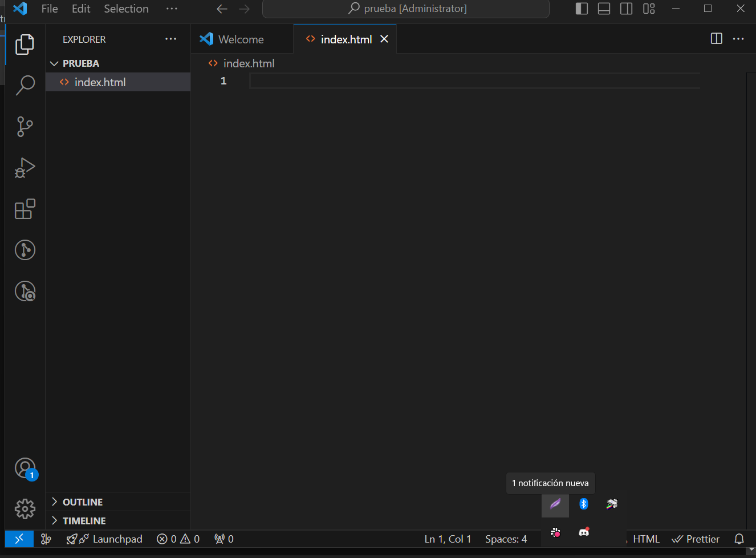
Task: Go back with navigation arrow
Action: coord(222,9)
